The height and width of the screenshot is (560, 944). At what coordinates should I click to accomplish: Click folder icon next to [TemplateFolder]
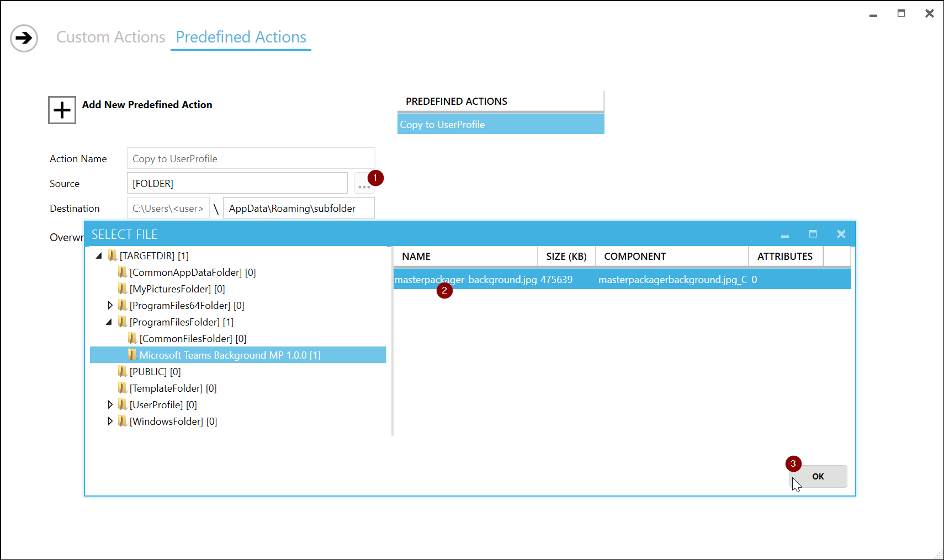[x=123, y=388]
